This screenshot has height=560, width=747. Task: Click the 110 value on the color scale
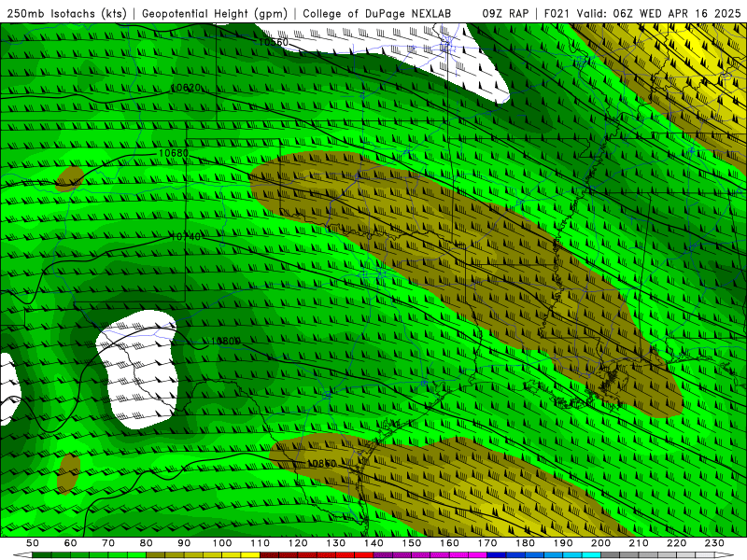point(261,543)
